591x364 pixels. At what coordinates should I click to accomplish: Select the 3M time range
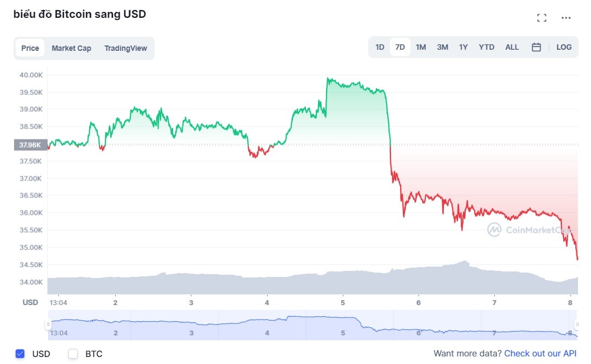[442, 47]
